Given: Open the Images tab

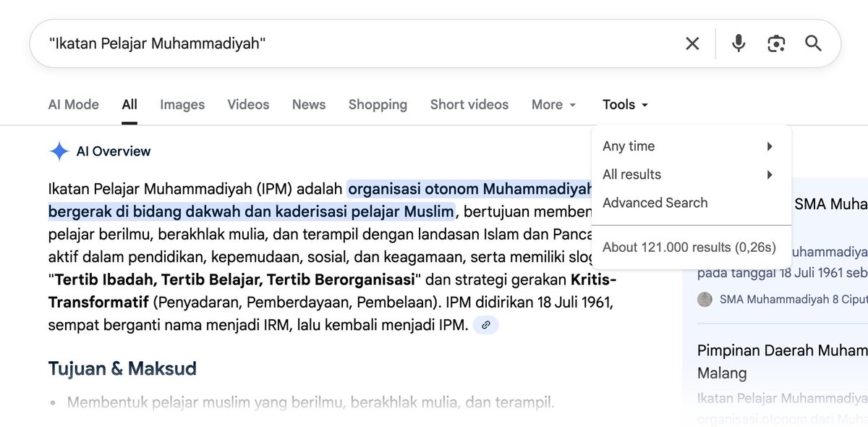Looking at the screenshot, I should tap(182, 104).
